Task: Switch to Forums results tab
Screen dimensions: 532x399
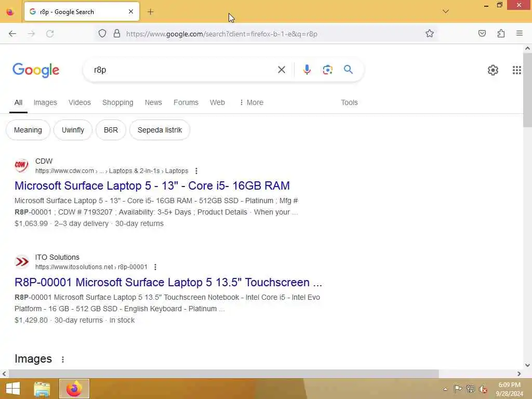Action: [186, 102]
